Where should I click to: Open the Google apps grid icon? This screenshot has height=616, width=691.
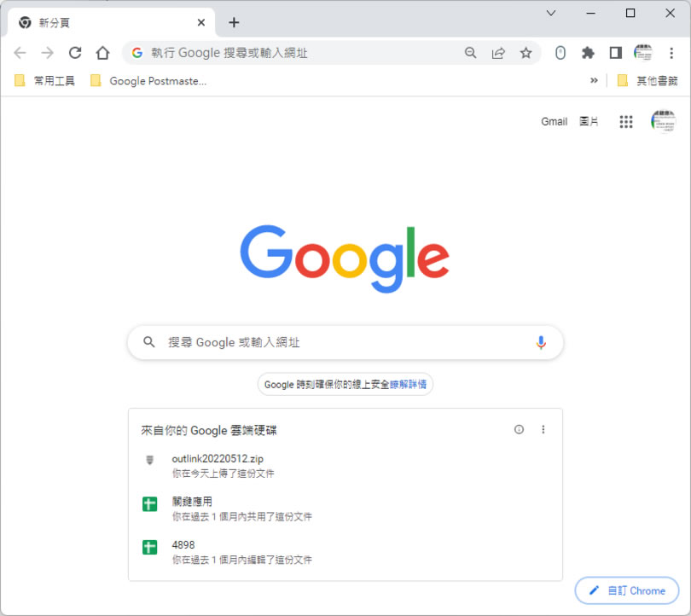click(626, 122)
